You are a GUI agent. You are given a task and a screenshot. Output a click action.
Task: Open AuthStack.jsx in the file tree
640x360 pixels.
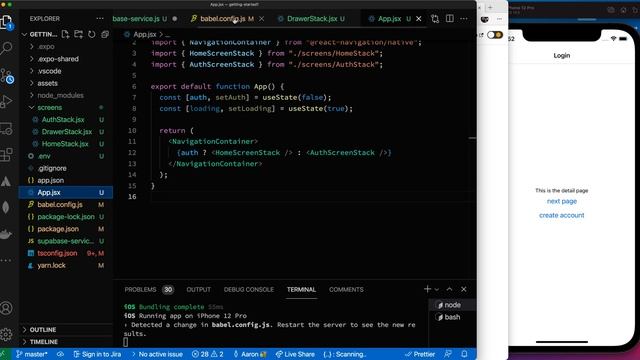point(63,120)
